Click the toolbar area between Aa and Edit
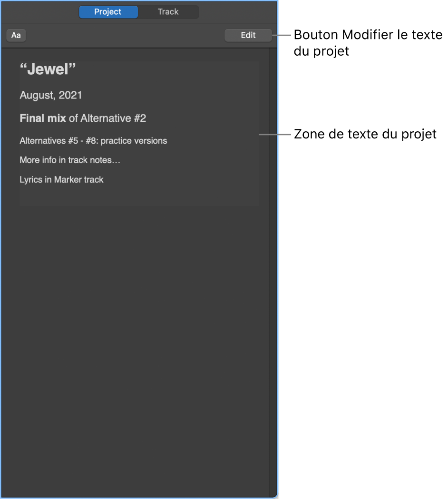The image size is (448, 500). 125,35
